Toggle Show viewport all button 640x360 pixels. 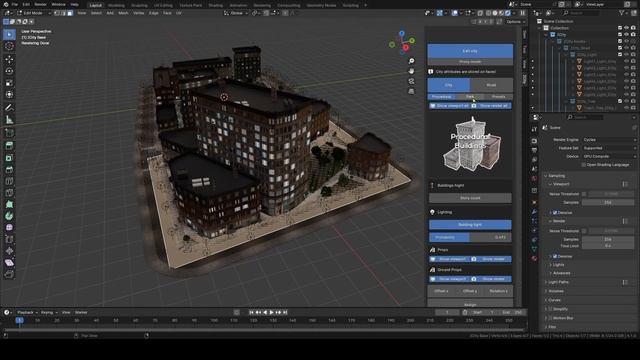click(449, 106)
